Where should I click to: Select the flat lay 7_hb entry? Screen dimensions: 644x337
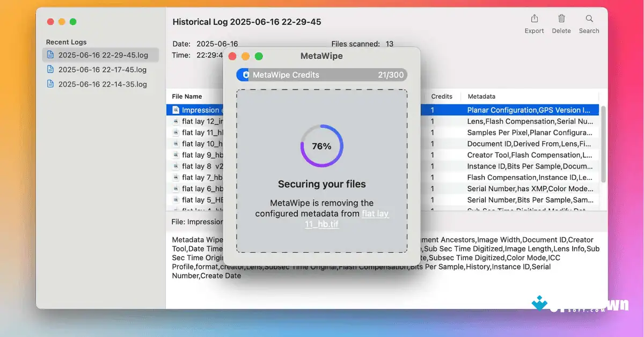tap(199, 177)
